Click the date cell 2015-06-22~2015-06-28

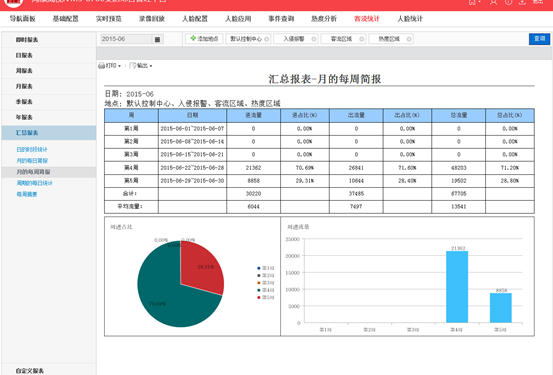[193, 168]
